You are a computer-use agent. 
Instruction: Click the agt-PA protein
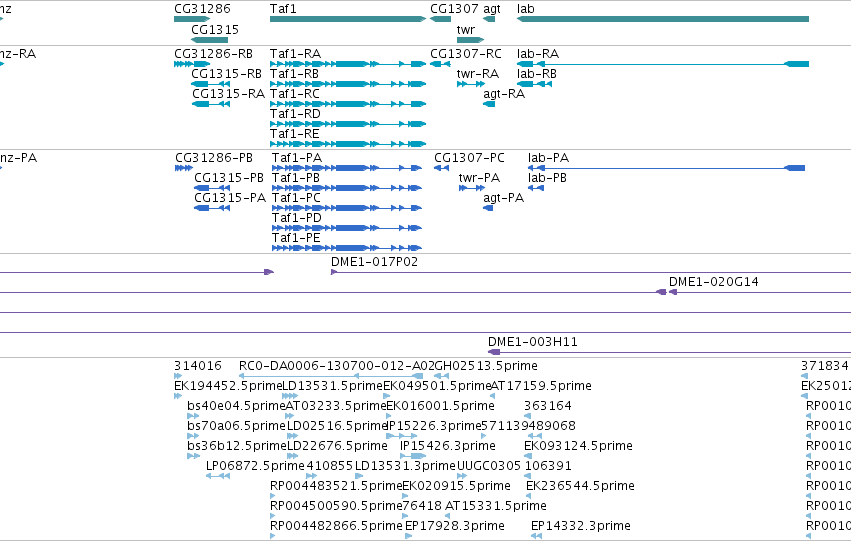[x=488, y=208]
